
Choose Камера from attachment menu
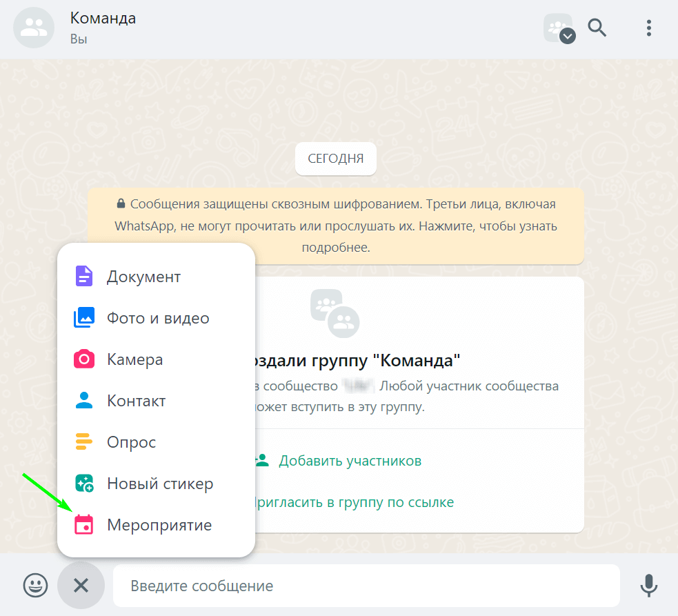coord(156,359)
